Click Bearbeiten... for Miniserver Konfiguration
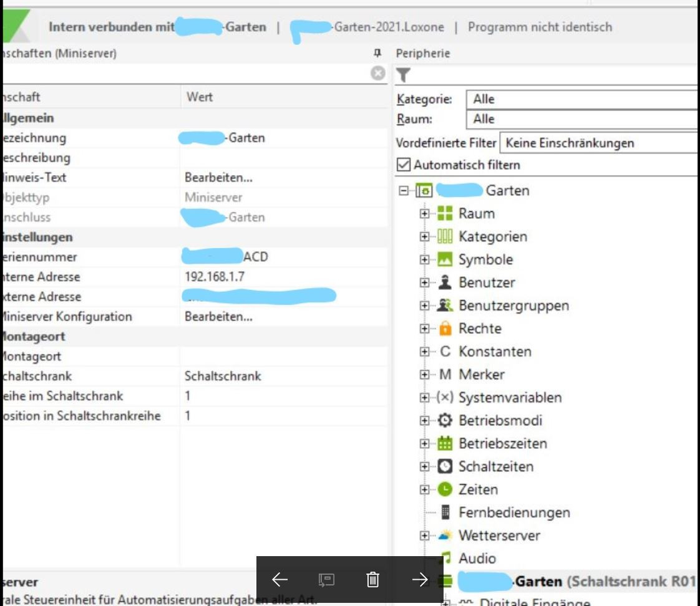This screenshot has width=700, height=606. (219, 317)
